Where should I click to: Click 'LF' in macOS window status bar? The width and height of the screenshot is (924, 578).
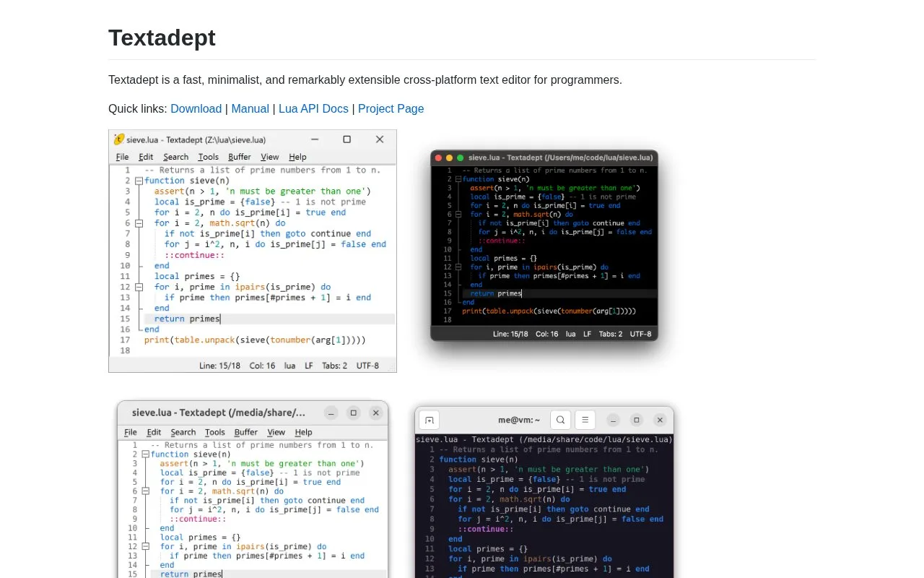tap(588, 334)
